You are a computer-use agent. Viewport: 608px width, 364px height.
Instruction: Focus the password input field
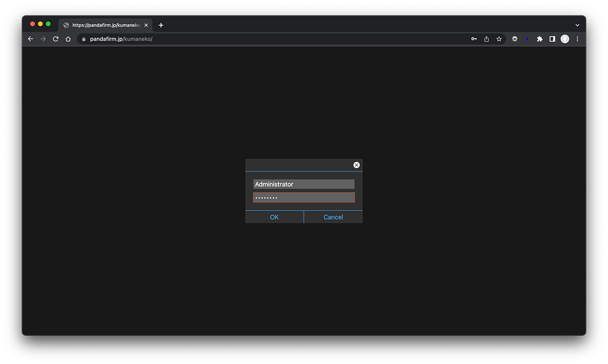(303, 198)
